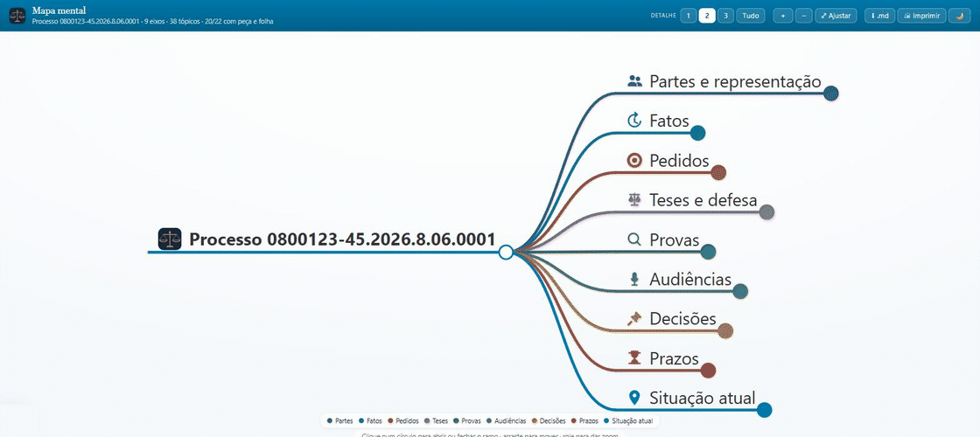Click the header subtitle with 38 tópicos
The image size is (980, 437).
152,21
